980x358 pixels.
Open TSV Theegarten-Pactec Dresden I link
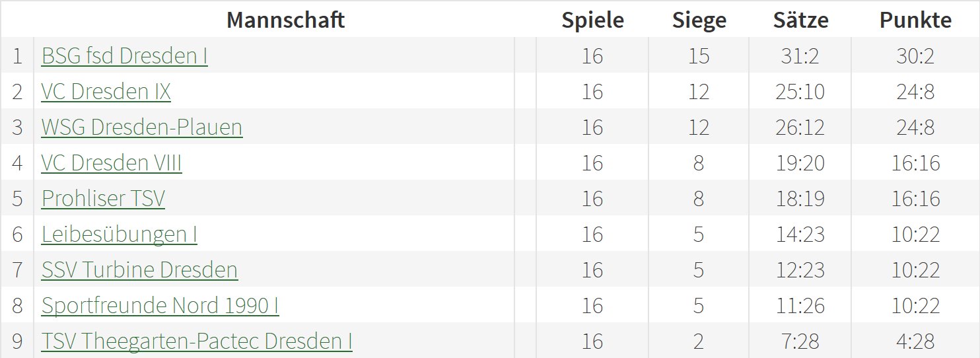click(x=196, y=341)
